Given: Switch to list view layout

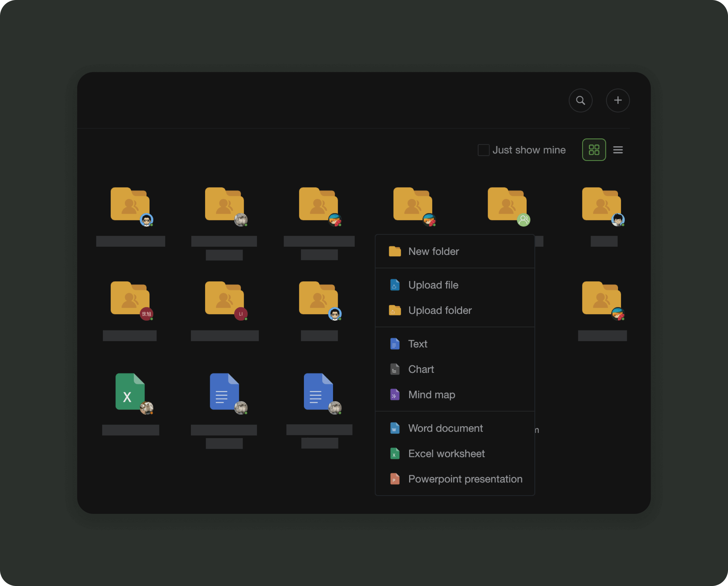Looking at the screenshot, I should click(618, 150).
